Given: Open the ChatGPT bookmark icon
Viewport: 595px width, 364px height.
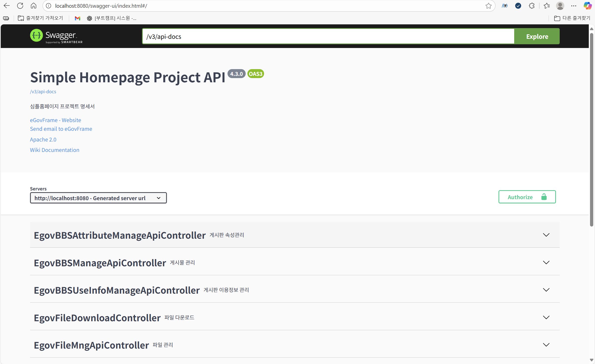Looking at the screenshot, I should (x=89, y=18).
